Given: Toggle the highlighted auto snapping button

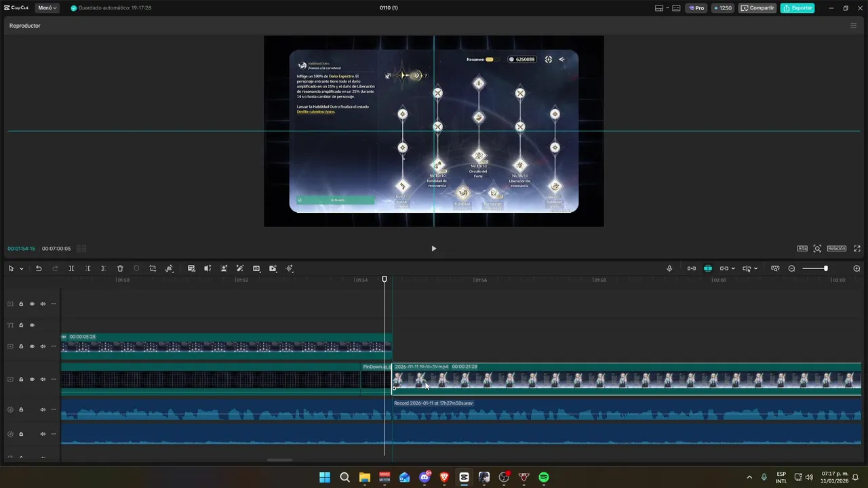Looking at the screenshot, I should coord(707,268).
